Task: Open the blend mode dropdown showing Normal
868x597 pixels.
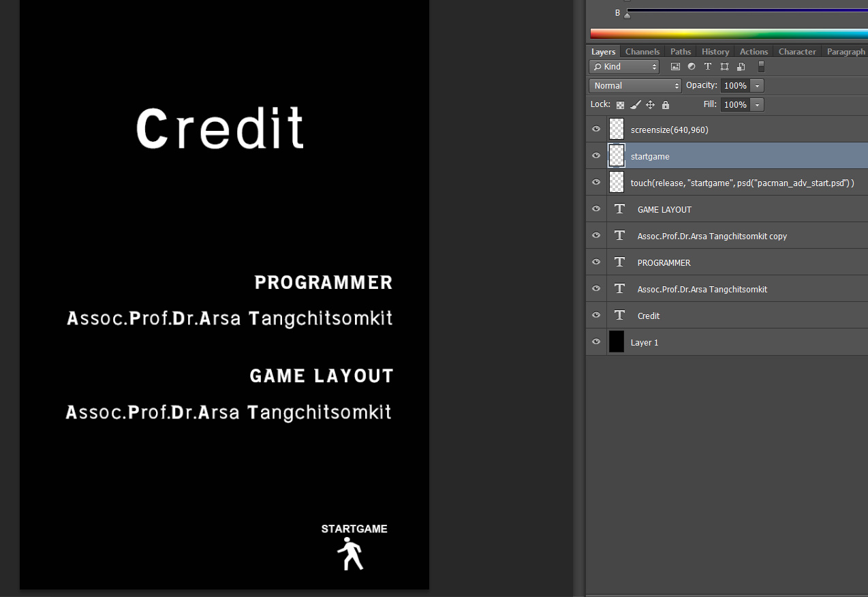Action: click(x=634, y=85)
